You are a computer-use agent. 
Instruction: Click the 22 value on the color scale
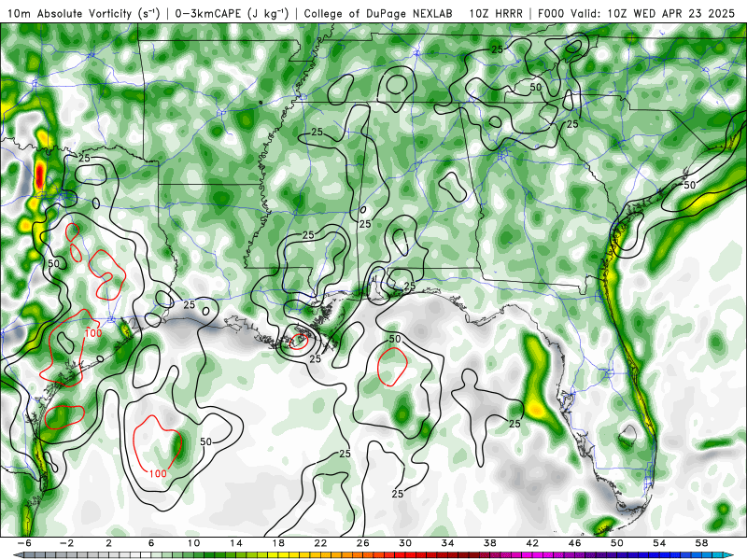pyautogui.click(x=320, y=543)
